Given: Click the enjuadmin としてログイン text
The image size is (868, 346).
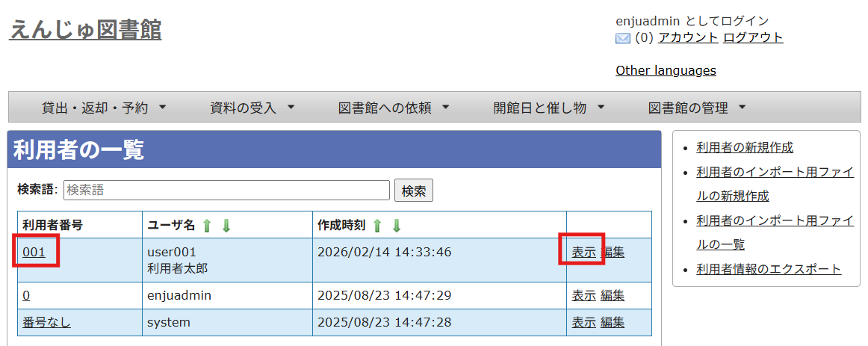Looking at the screenshot, I should 692,21.
